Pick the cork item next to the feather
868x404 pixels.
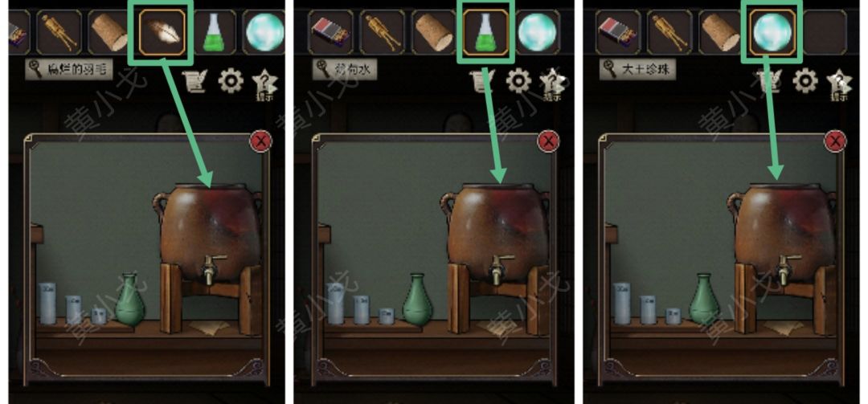tap(109, 32)
